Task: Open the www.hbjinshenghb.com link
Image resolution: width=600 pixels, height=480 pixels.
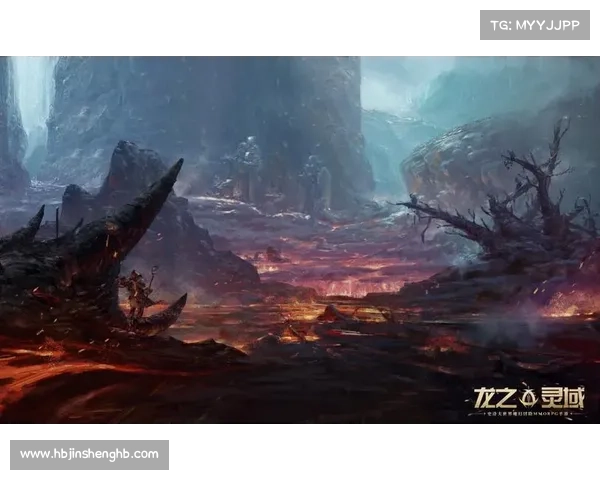Action: point(89,454)
